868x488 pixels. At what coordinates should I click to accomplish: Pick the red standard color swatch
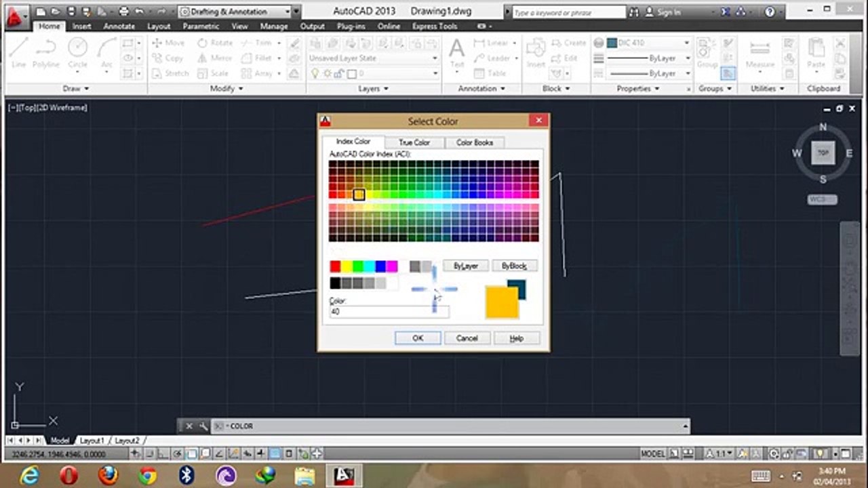(335, 266)
